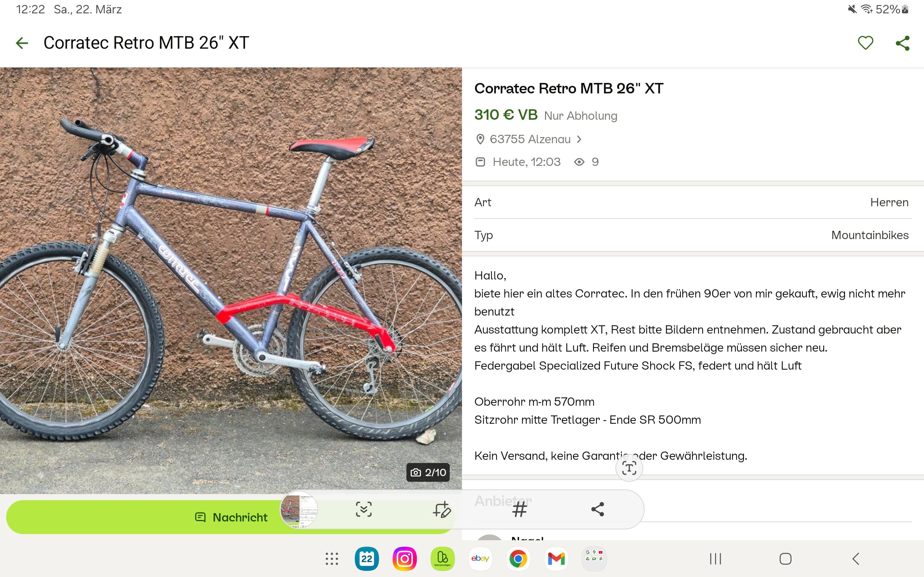
Task: Share listing via top-right share icon
Action: (903, 43)
